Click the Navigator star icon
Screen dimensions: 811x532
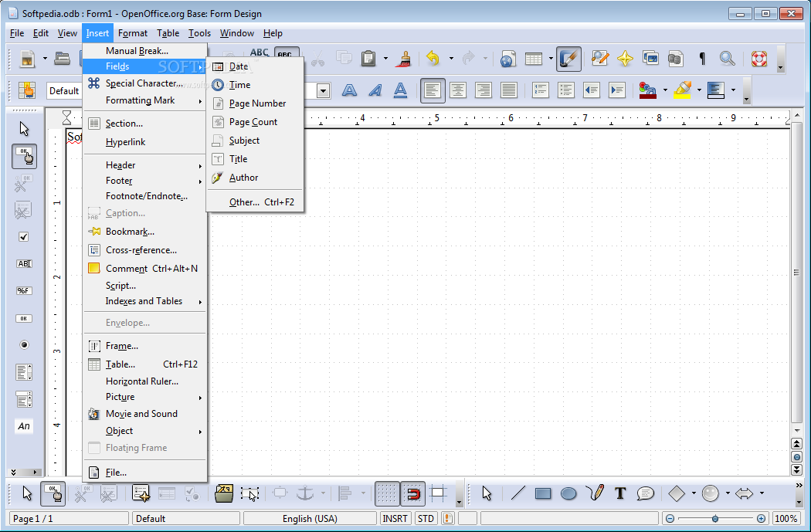tap(626, 59)
